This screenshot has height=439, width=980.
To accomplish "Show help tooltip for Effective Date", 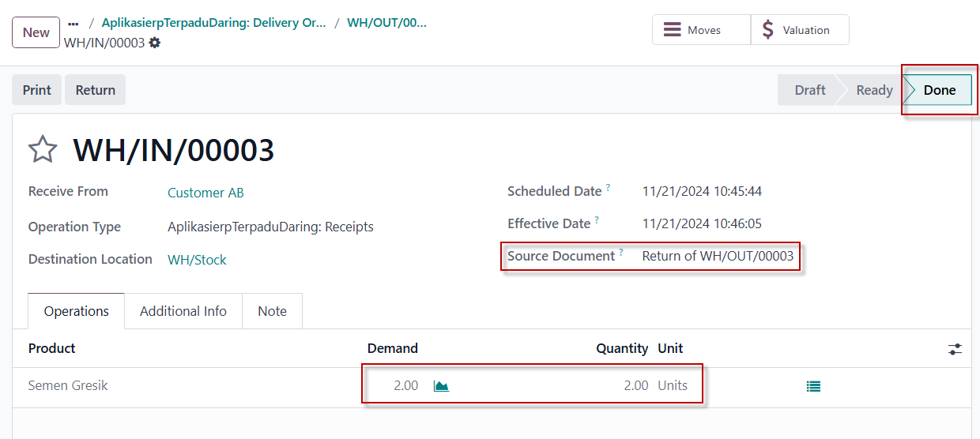I will point(597,220).
